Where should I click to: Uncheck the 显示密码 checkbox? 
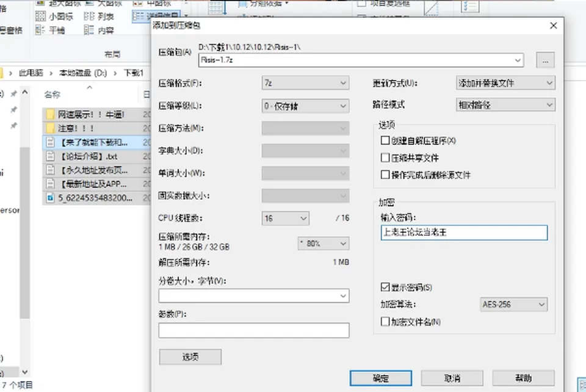pos(385,287)
